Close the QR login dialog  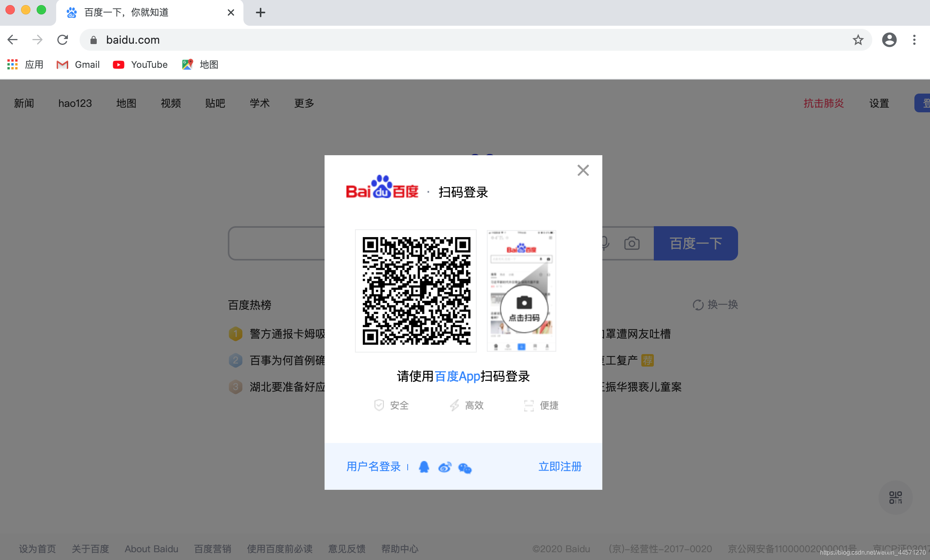(x=583, y=170)
